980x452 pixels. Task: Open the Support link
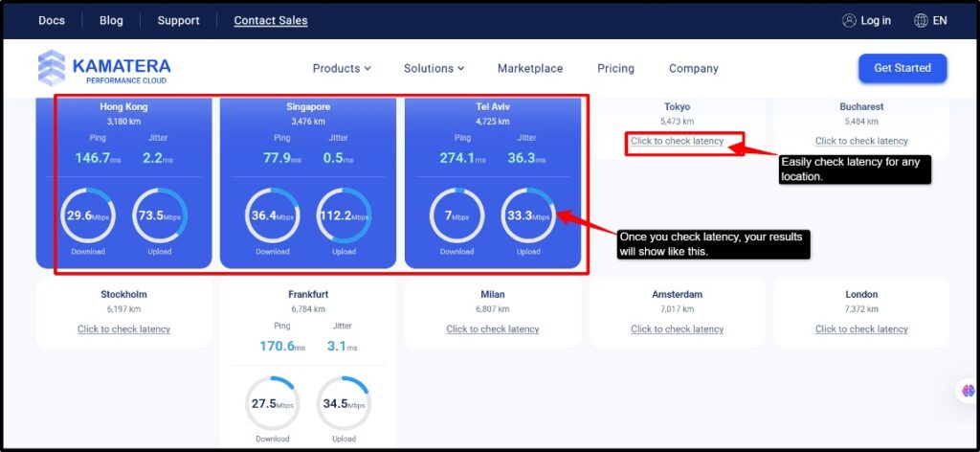[178, 21]
